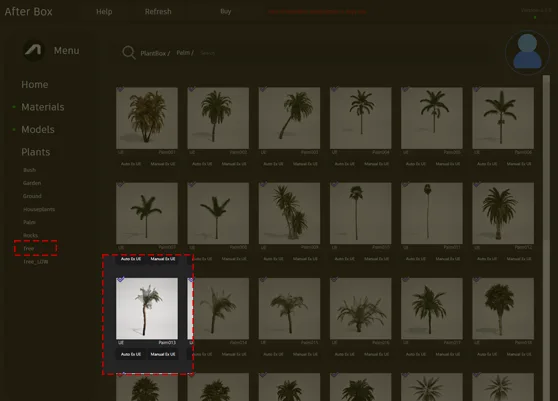Click Auto Ex UE under Palm011
Image resolution: width=558 pixels, height=401 pixels.
416,259
